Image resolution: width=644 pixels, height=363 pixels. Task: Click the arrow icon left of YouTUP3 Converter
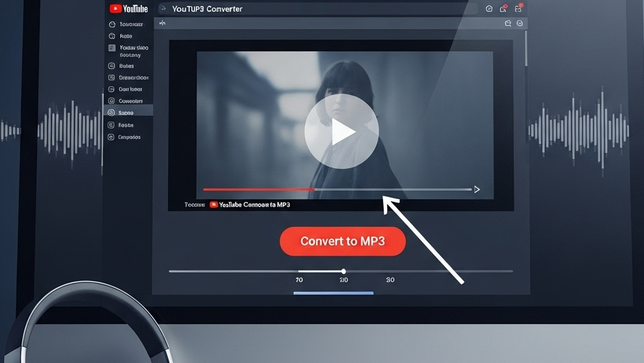163,9
